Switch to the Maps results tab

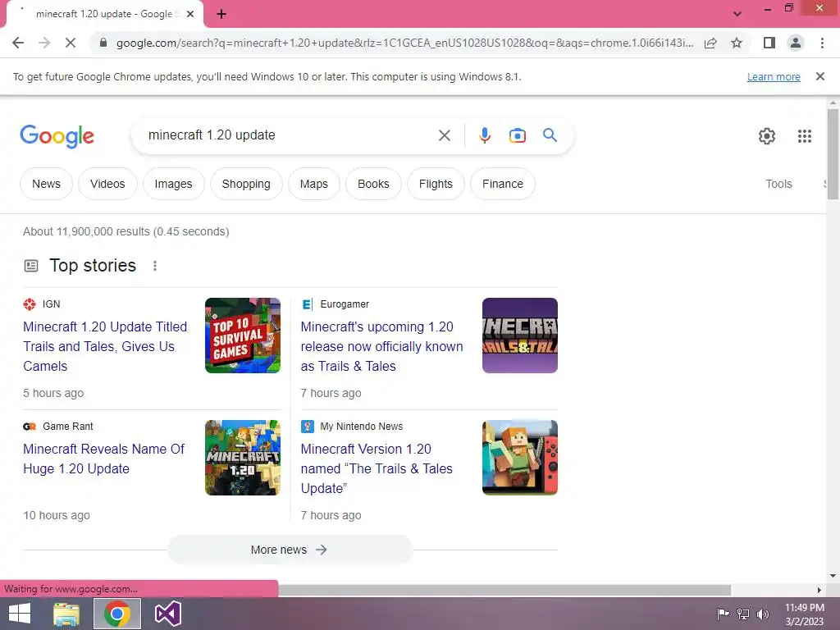[314, 184]
